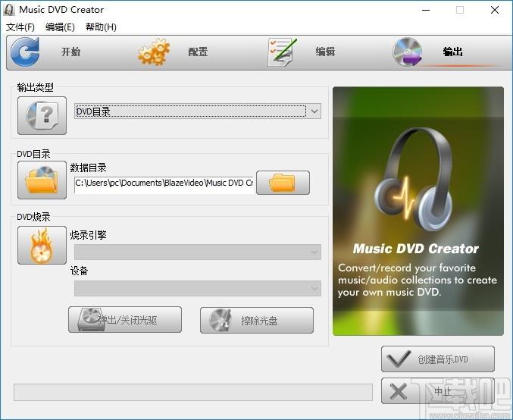Click the progress bar at the bottom
Screen dimensions: 513x420
(192, 392)
